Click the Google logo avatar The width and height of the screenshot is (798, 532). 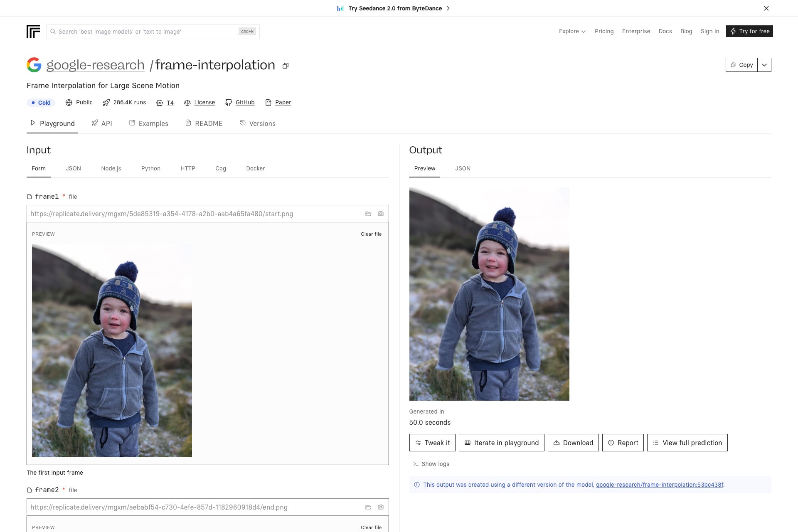(34, 65)
